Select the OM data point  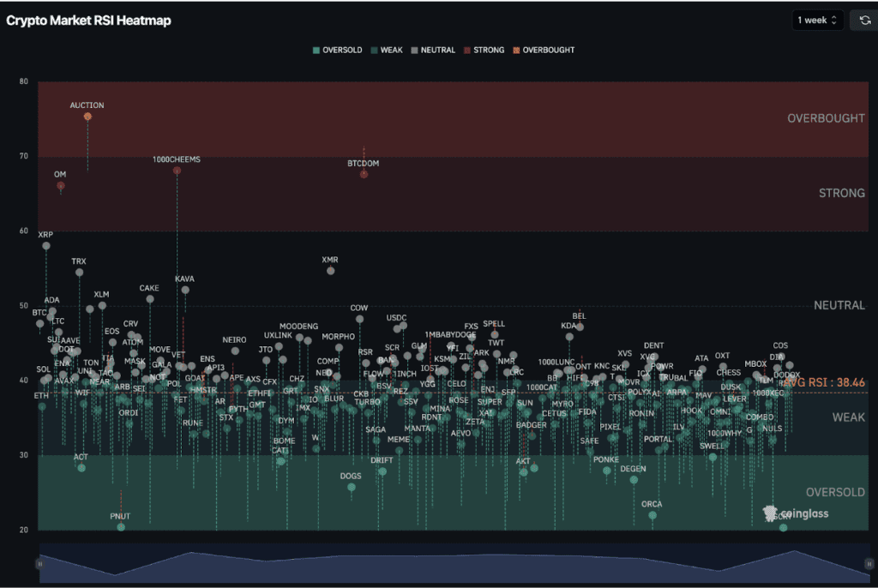61,185
